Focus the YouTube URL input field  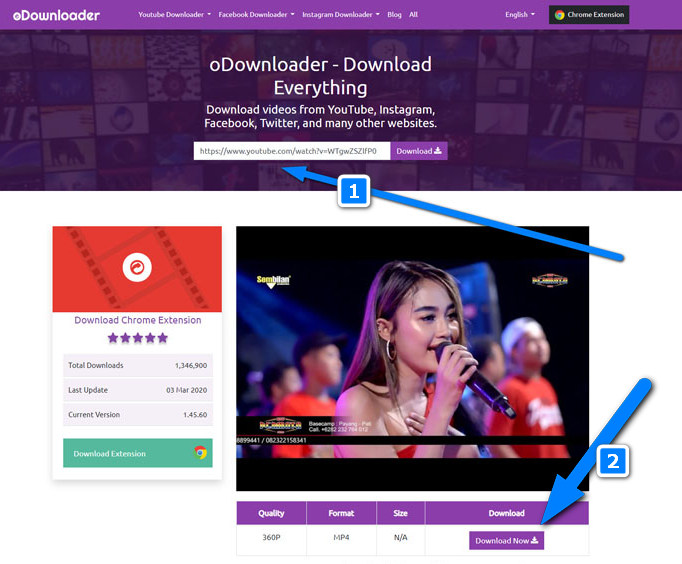(292, 151)
